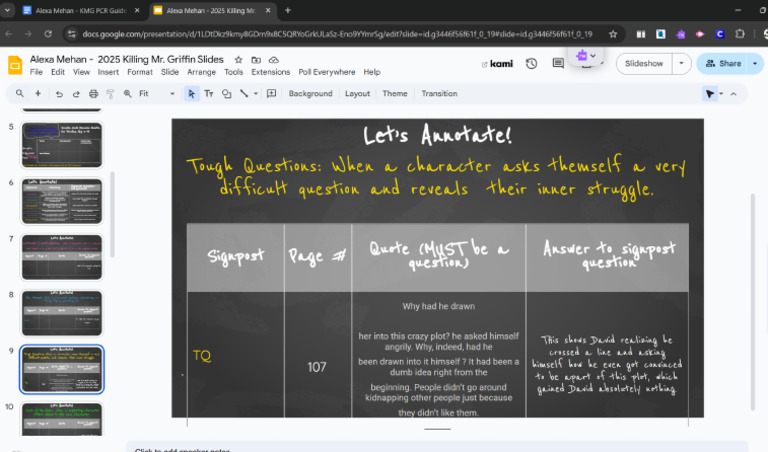The image size is (768, 452).
Task: Click the Add comment icon
Action: [271, 94]
